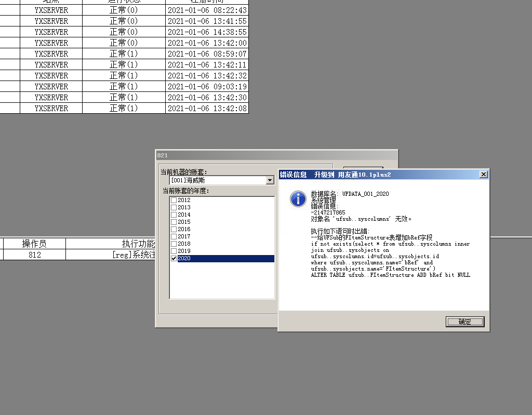Click timestamp 2021-01-06 08:22:43
The image size is (532, 415).
(x=207, y=10)
